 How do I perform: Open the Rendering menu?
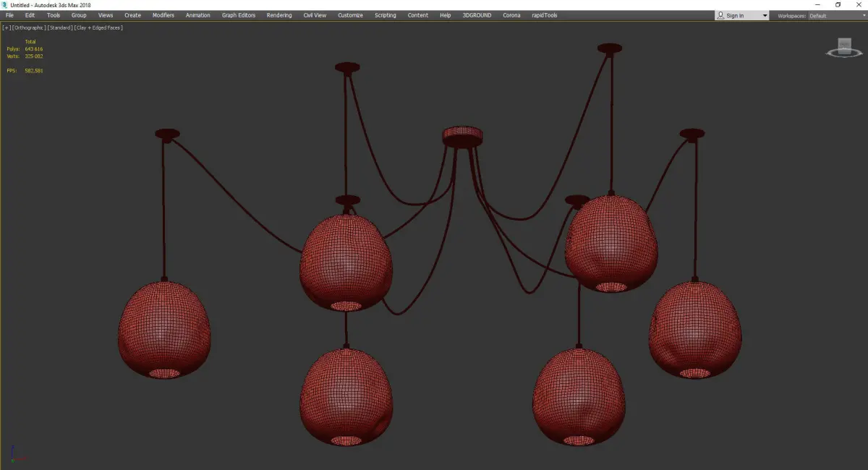pyautogui.click(x=279, y=15)
